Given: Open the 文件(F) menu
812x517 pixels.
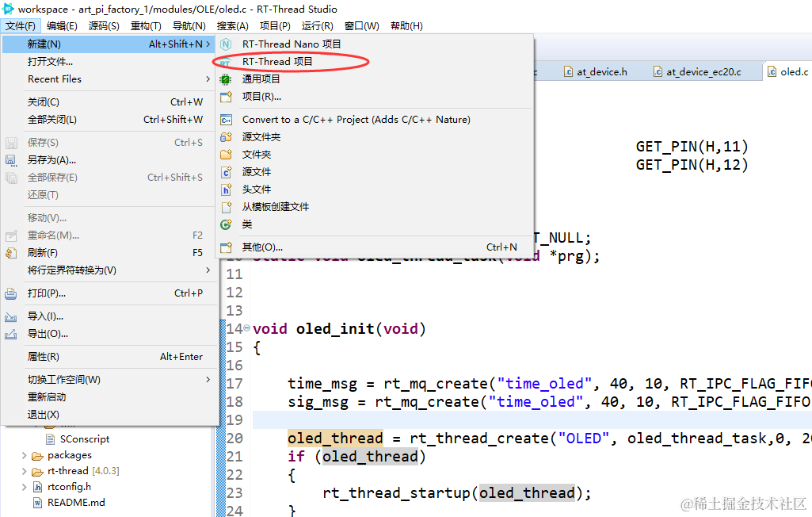Looking at the screenshot, I should coord(20,26).
